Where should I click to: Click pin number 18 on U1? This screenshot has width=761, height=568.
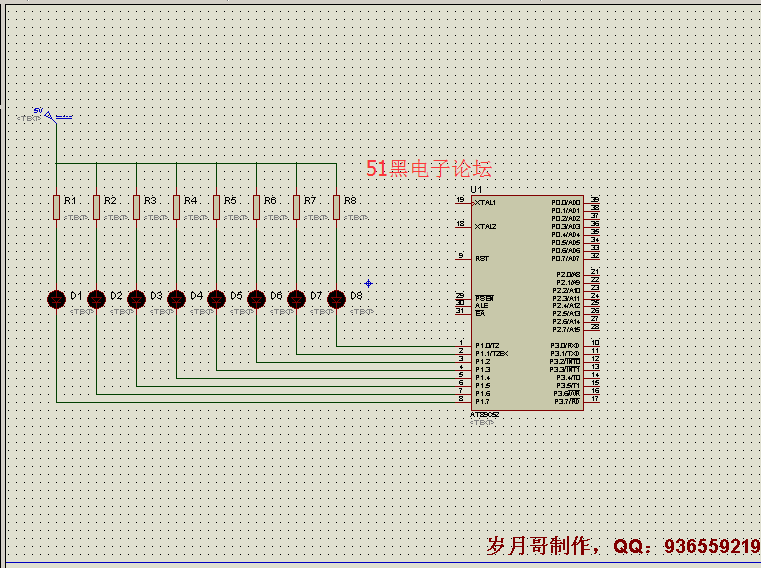[x=461, y=223]
